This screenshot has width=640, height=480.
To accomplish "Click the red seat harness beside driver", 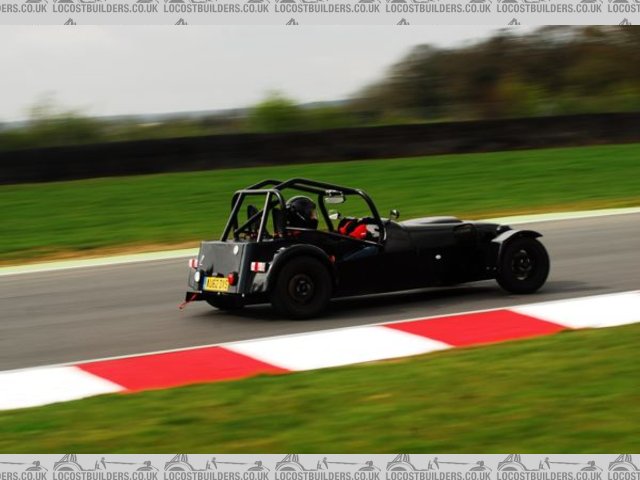I will click(x=354, y=229).
